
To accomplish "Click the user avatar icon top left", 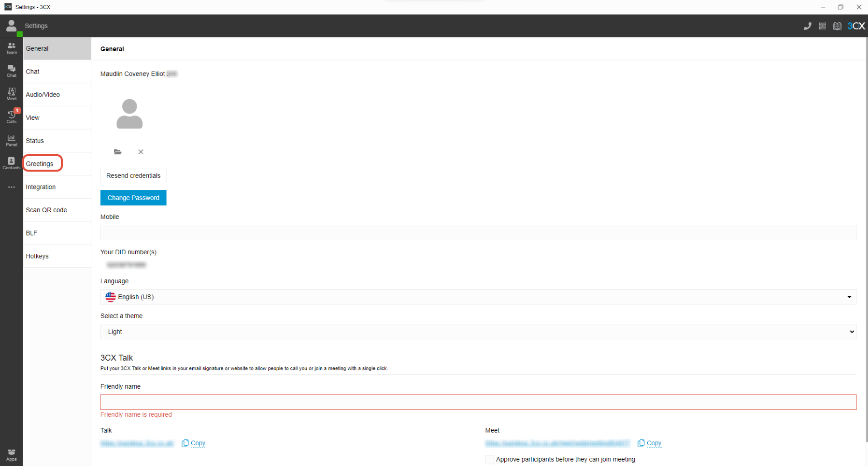I will click(x=12, y=26).
